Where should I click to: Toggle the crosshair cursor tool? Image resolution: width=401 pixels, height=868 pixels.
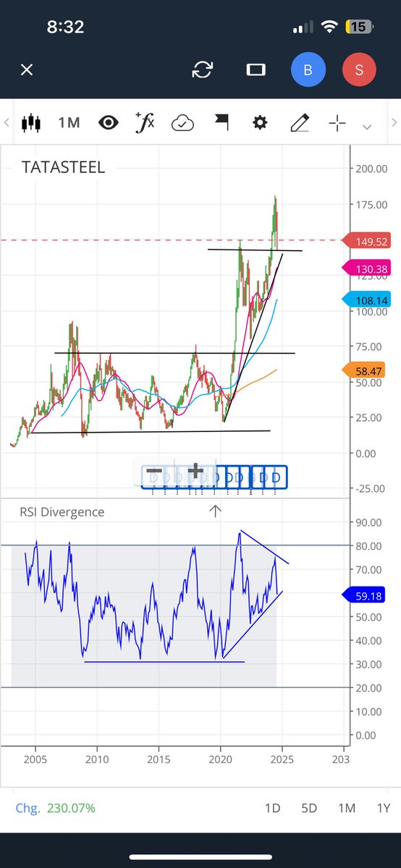click(x=337, y=123)
